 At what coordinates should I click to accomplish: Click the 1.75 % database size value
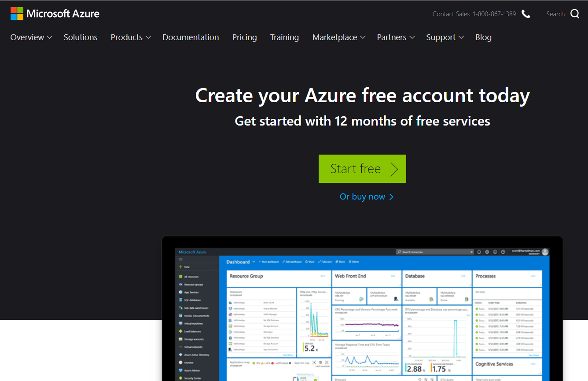point(441,369)
